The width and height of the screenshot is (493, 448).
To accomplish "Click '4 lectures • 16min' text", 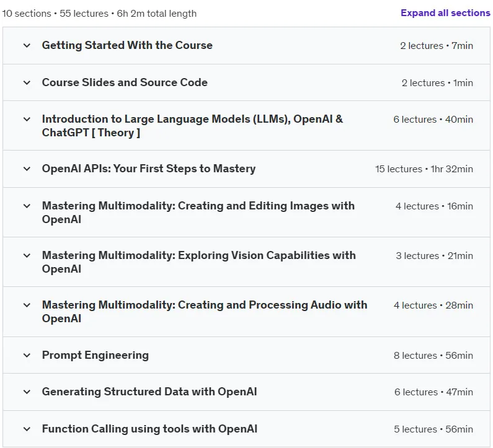I will point(434,206).
